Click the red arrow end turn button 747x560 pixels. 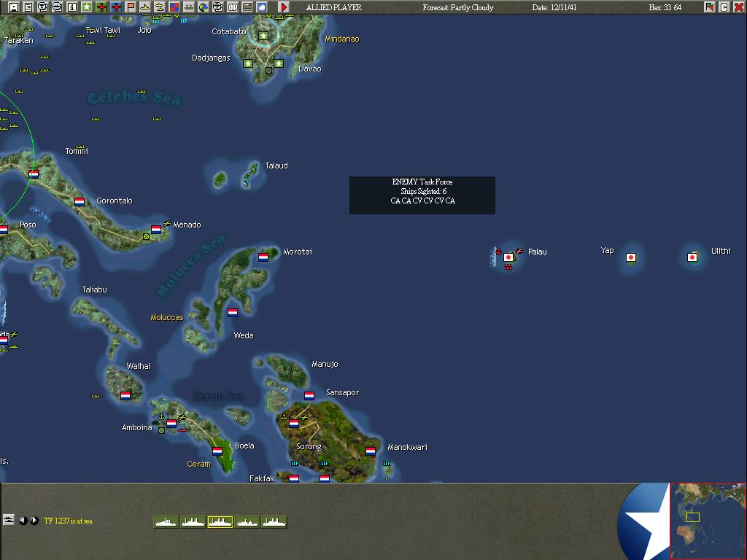pyautogui.click(x=284, y=7)
